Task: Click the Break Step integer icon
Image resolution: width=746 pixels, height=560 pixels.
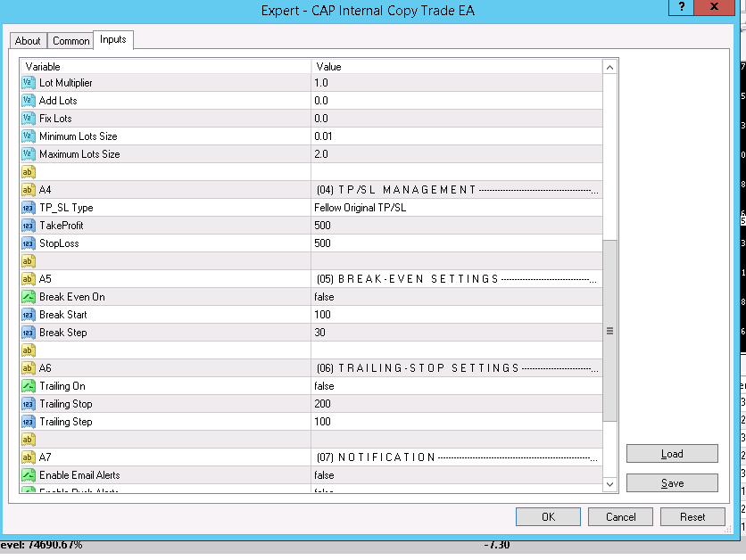Action: pyautogui.click(x=28, y=333)
